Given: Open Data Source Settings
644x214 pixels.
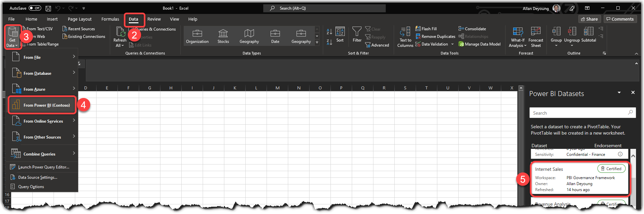Looking at the screenshot, I should [x=42, y=177].
